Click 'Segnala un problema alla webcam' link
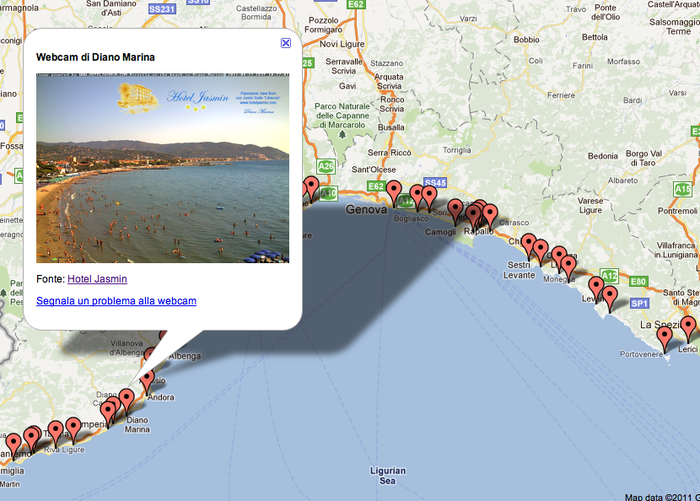 point(116,301)
